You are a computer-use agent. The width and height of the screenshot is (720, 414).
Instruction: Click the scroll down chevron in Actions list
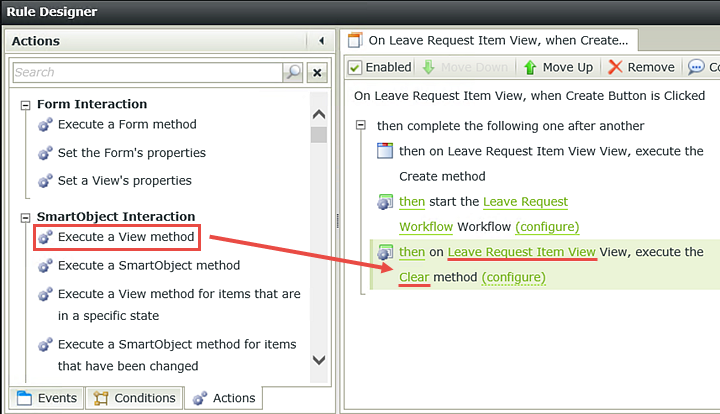coord(319,360)
